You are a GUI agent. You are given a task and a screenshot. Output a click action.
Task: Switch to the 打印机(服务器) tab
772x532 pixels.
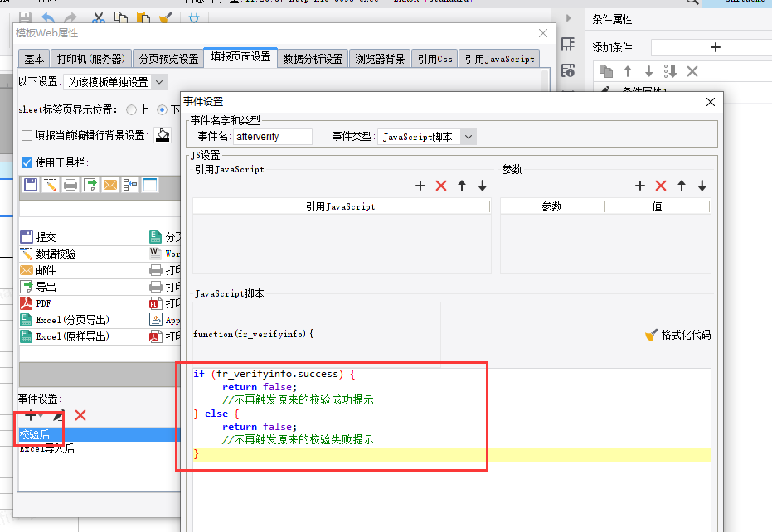90,59
